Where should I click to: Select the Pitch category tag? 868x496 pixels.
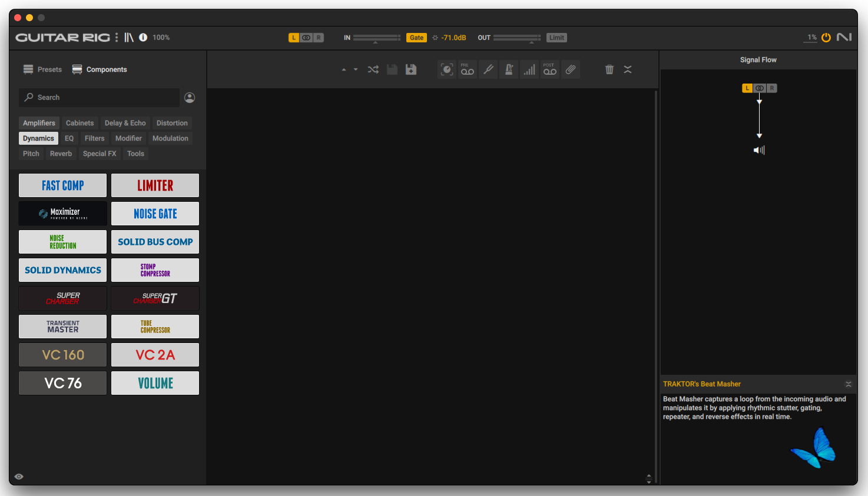(31, 154)
